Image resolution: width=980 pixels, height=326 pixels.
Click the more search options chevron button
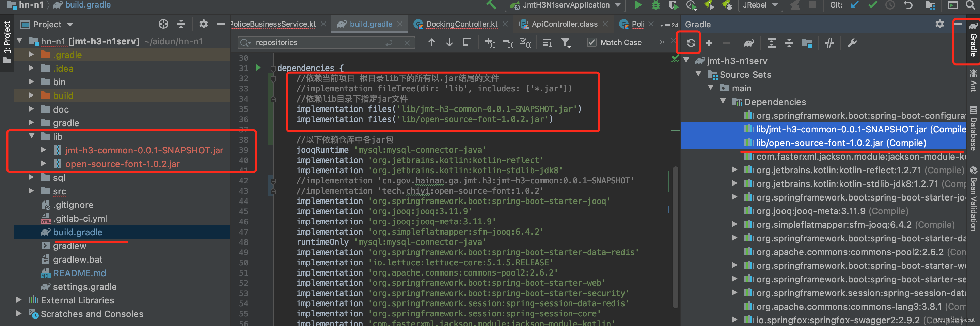pyautogui.click(x=662, y=42)
